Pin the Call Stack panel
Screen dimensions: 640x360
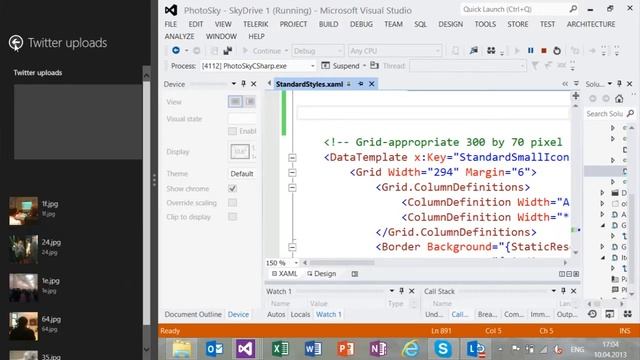click(x=563, y=291)
